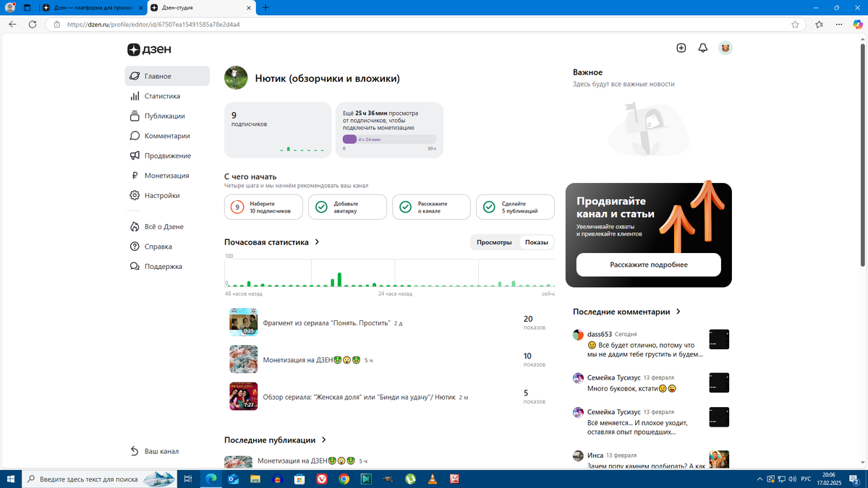868x488 pixels.
Task: Click the Справка question mark icon
Action: click(135, 247)
